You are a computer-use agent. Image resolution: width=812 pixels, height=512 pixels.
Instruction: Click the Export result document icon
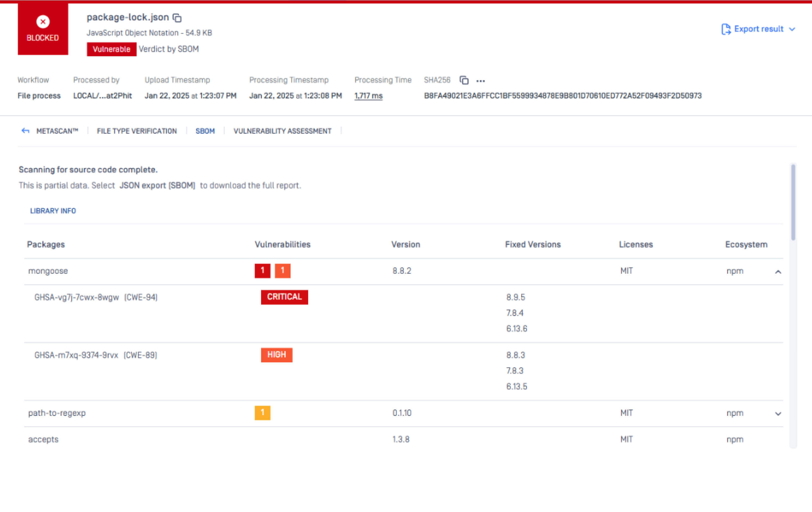pyautogui.click(x=726, y=29)
